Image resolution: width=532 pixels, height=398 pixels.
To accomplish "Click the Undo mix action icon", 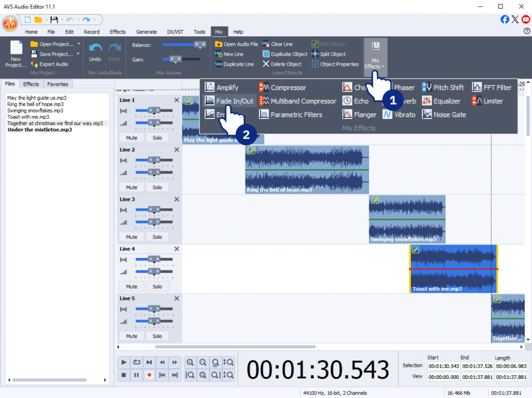I will (x=95, y=48).
